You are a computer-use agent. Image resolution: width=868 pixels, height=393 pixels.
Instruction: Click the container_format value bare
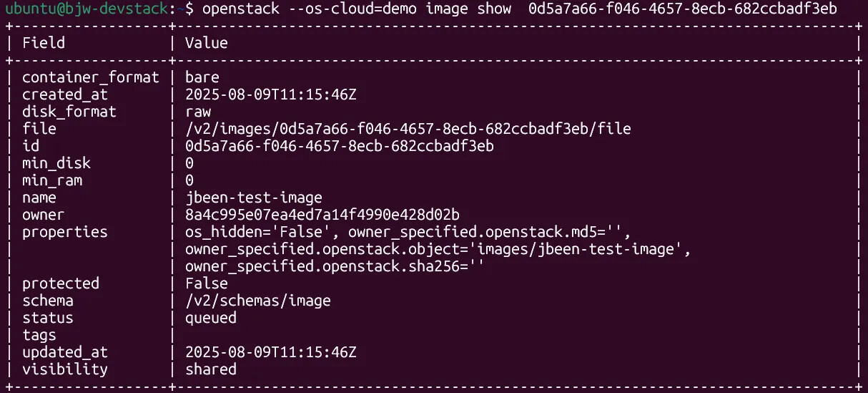[x=202, y=77]
